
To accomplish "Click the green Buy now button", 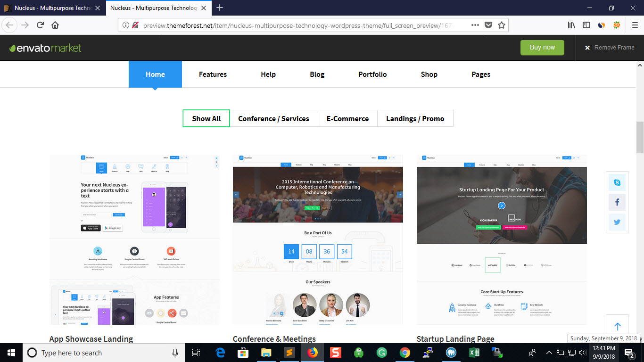I will tap(542, 47).
